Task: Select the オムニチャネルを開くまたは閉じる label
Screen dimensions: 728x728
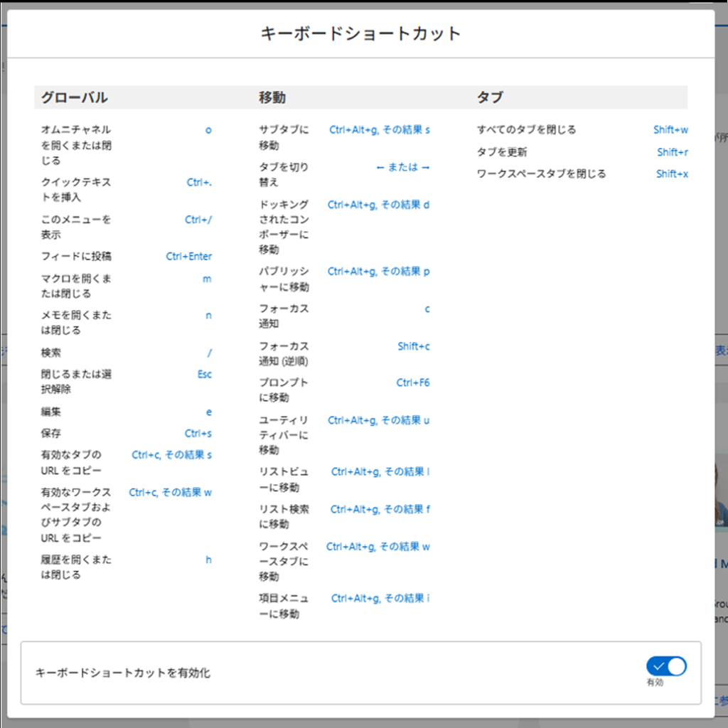Action: click(x=76, y=145)
